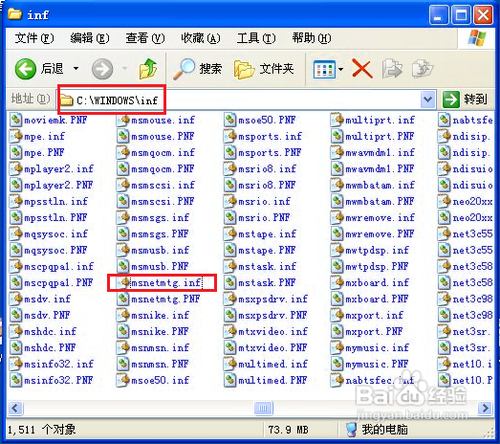Open the 工具(T) menu
The width and height of the screenshot is (500, 444).
click(x=256, y=38)
